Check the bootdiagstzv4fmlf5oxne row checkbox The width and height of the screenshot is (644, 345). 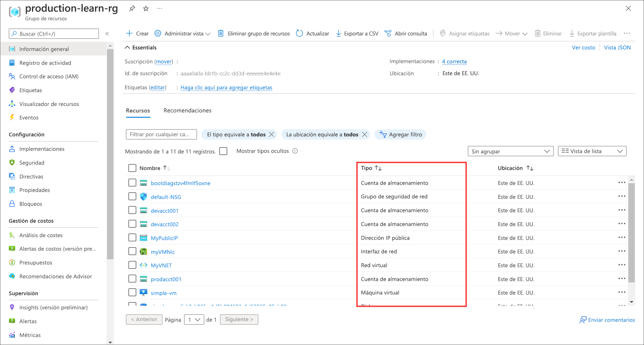coord(132,183)
